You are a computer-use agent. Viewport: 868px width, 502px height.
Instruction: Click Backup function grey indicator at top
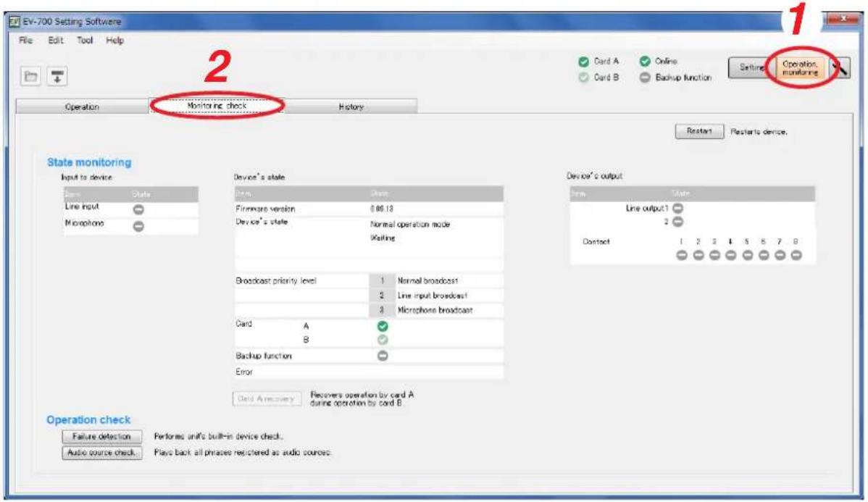pyautogui.click(x=645, y=78)
